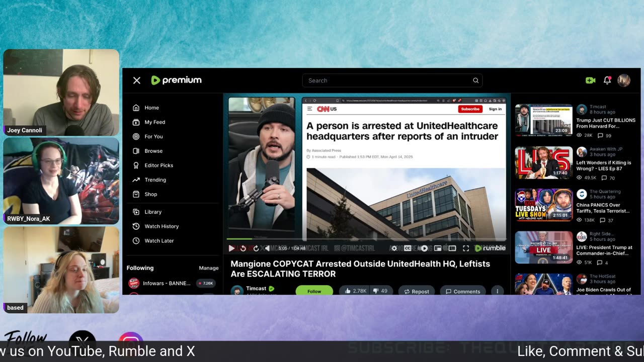Open the user profile avatar menu

coord(624,80)
